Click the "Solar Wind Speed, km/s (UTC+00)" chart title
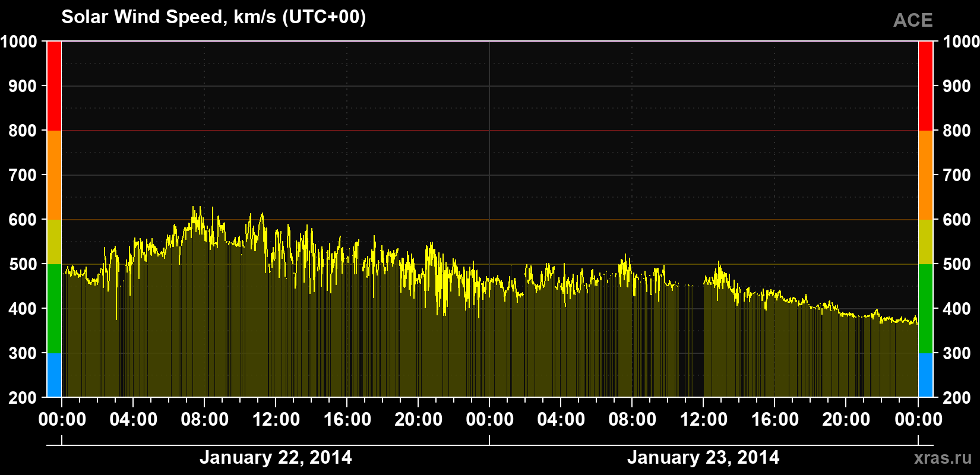 tap(214, 17)
